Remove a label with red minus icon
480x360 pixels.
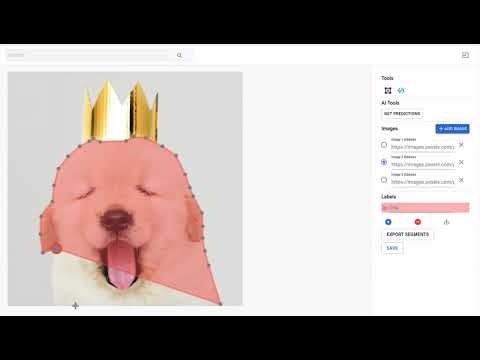[418, 222]
